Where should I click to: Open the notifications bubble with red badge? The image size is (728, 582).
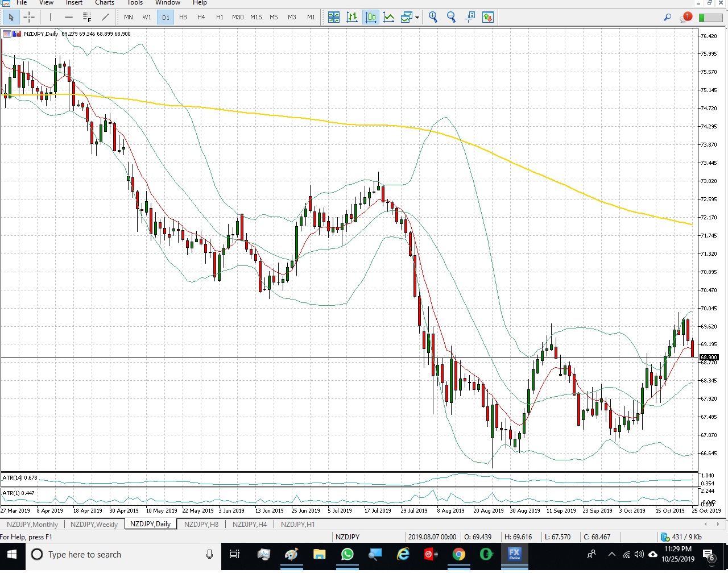coord(685,17)
